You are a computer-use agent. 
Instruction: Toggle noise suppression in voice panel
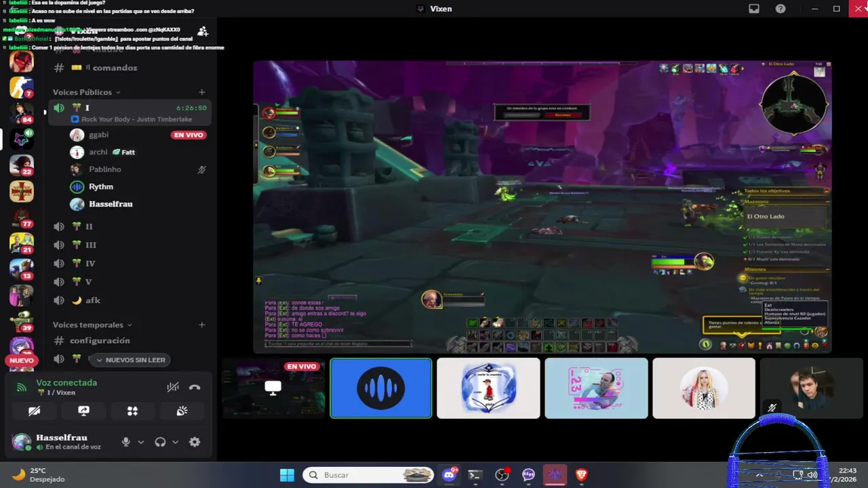click(173, 388)
